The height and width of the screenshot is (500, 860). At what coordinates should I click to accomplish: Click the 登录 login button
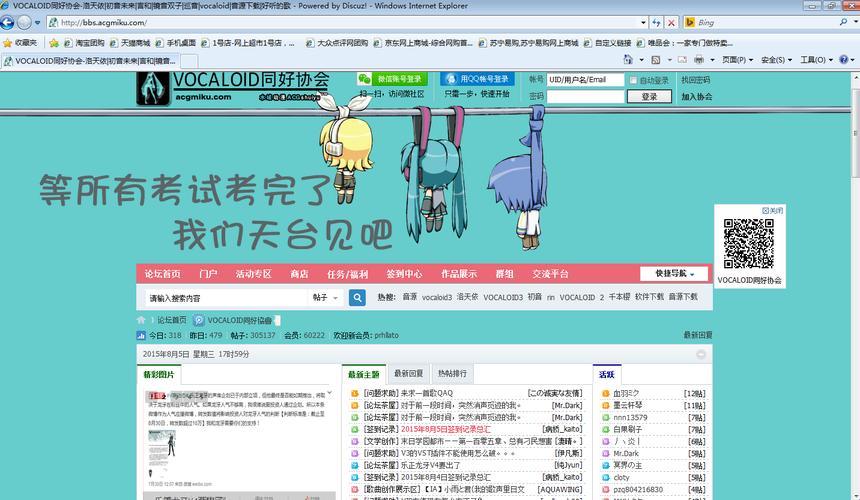pos(649,96)
